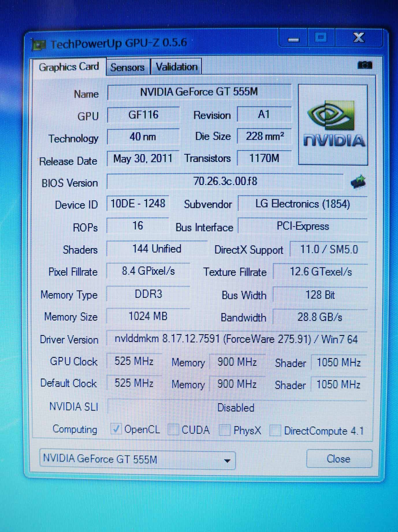Click the Technology field 40 nm
Screen dimensions: 398x532
click(x=143, y=136)
